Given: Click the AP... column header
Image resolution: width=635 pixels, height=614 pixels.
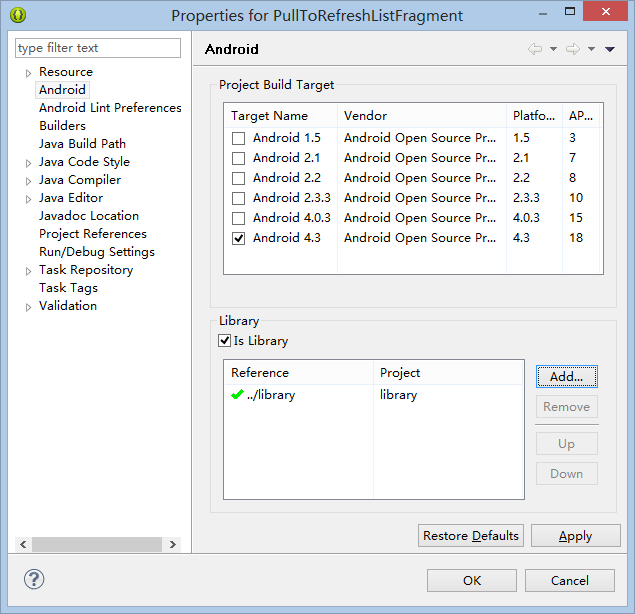Looking at the screenshot, I should point(581,116).
